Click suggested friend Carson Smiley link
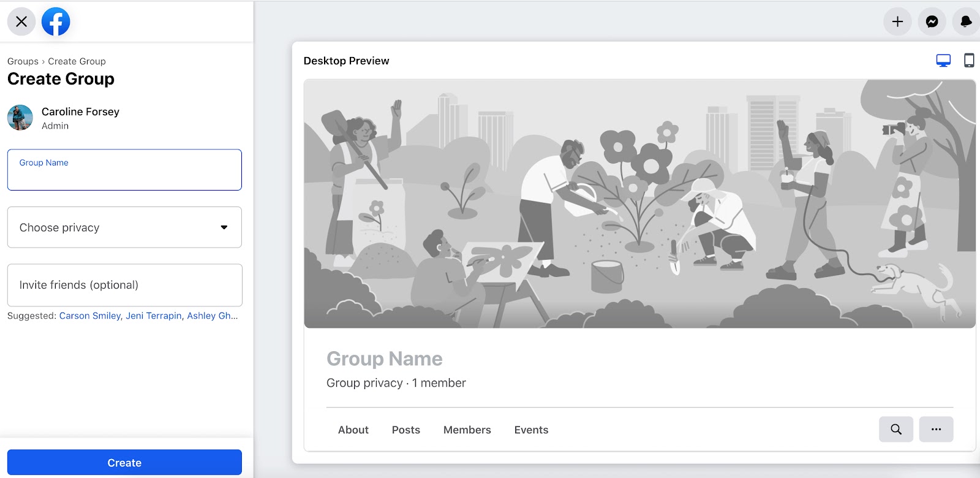The image size is (980, 478). [x=90, y=316]
